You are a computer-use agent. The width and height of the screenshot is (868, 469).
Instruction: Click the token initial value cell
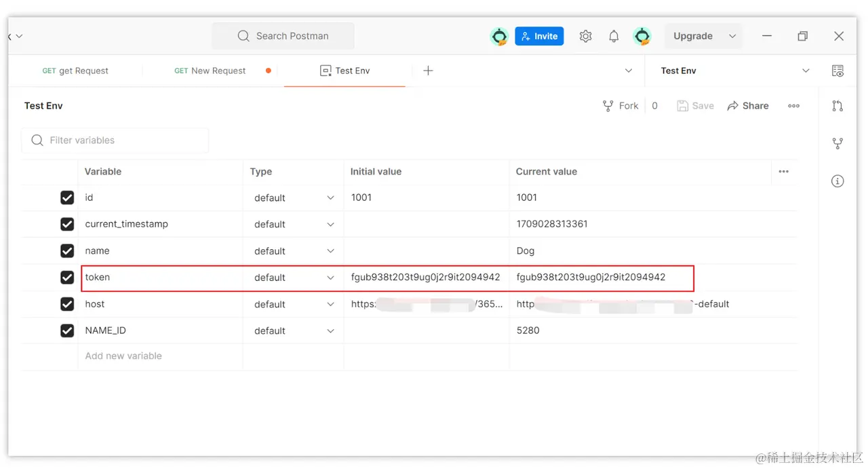pos(427,277)
